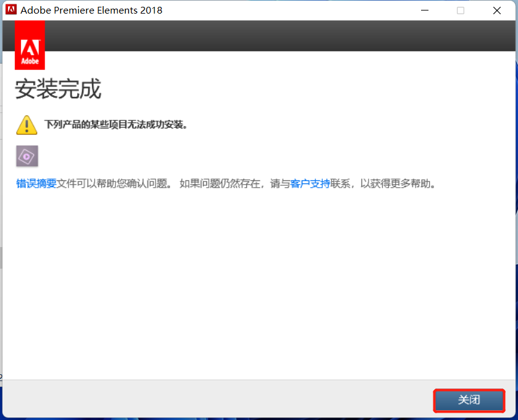This screenshot has width=518, height=420.
Task: Click the text 文件可以帮助您确认问题
Action: click(114, 183)
